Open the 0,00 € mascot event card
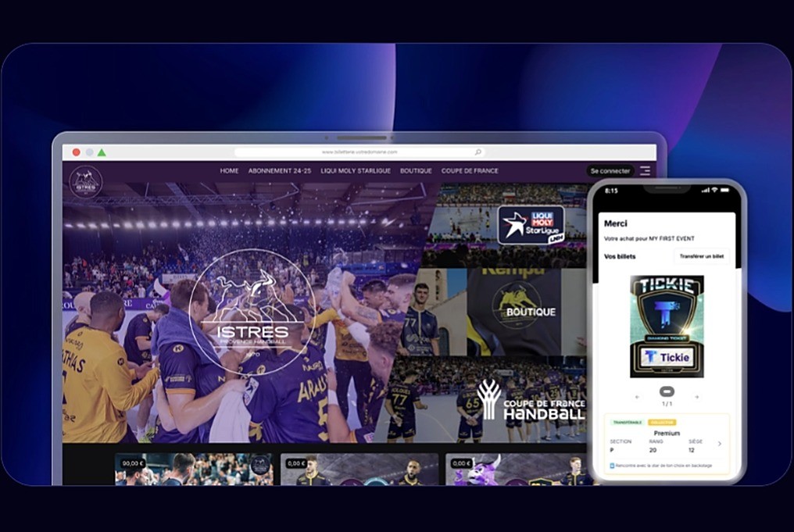The height and width of the screenshot is (532, 794). [517, 470]
